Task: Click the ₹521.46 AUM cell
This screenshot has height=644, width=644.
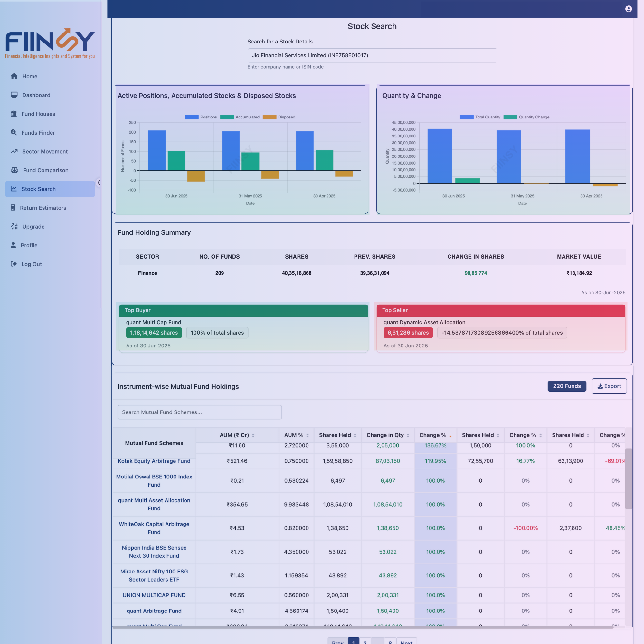Action: click(237, 461)
